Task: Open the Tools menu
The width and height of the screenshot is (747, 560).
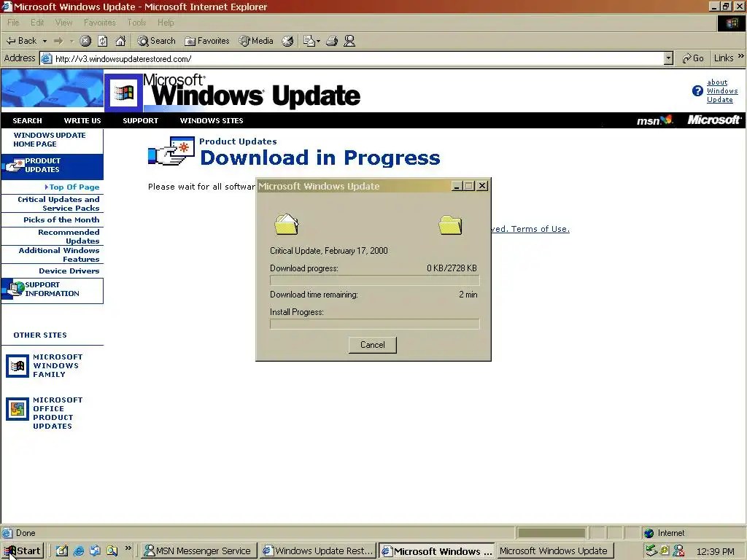Action: (x=136, y=23)
